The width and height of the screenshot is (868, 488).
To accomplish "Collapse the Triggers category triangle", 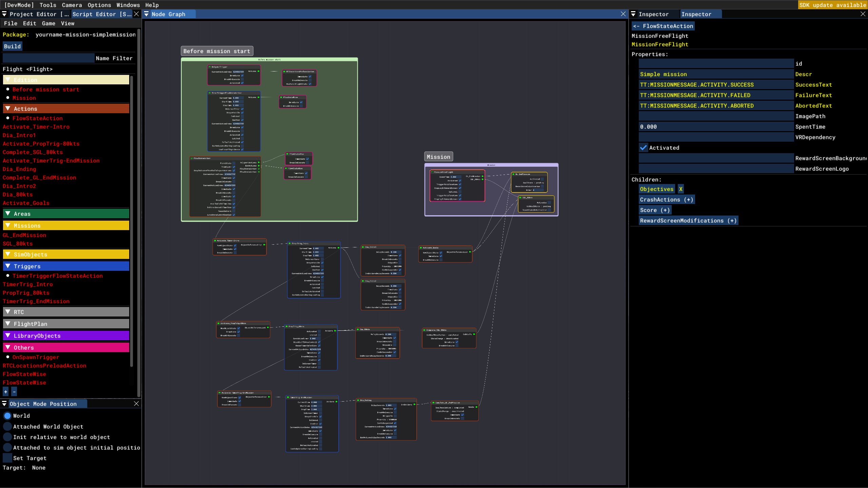I will 8,266.
